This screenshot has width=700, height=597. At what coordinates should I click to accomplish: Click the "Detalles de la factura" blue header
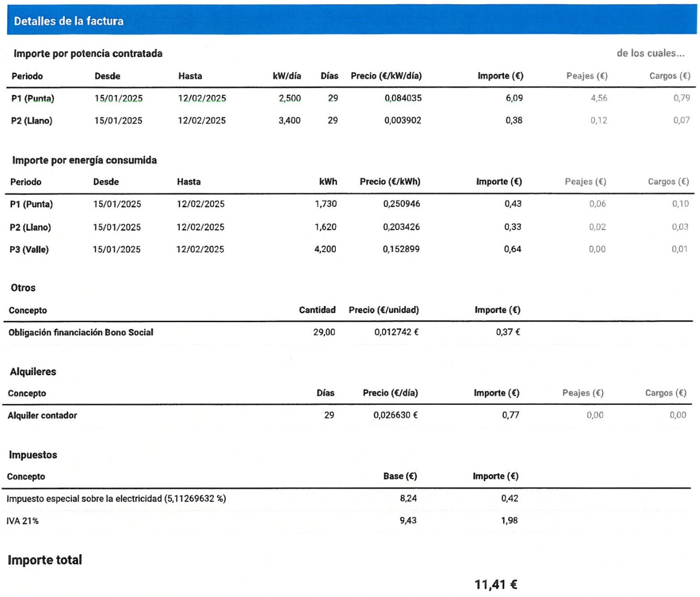[x=68, y=21]
